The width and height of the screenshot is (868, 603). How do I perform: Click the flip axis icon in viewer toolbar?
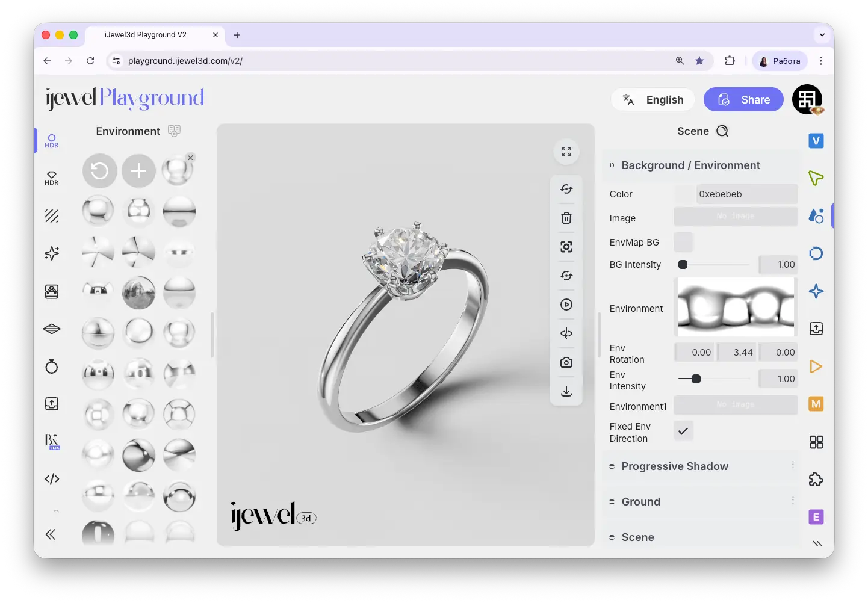click(x=566, y=333)
